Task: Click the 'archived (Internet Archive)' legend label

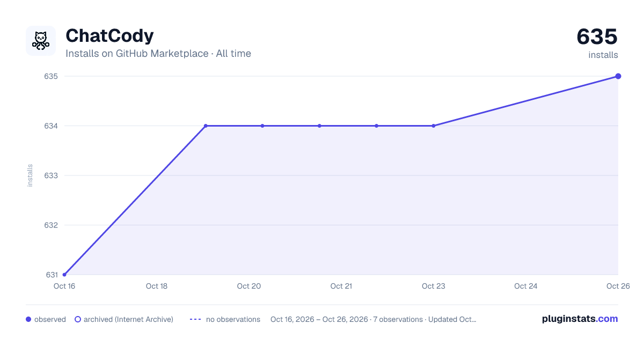Action: (128, 319)
